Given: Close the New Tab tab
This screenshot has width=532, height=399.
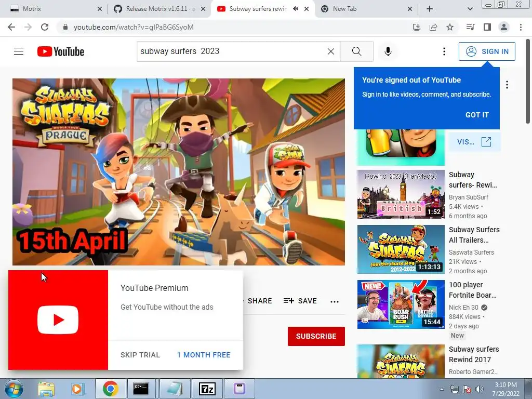Looking at the screenshot, I should tap(410, 9).
